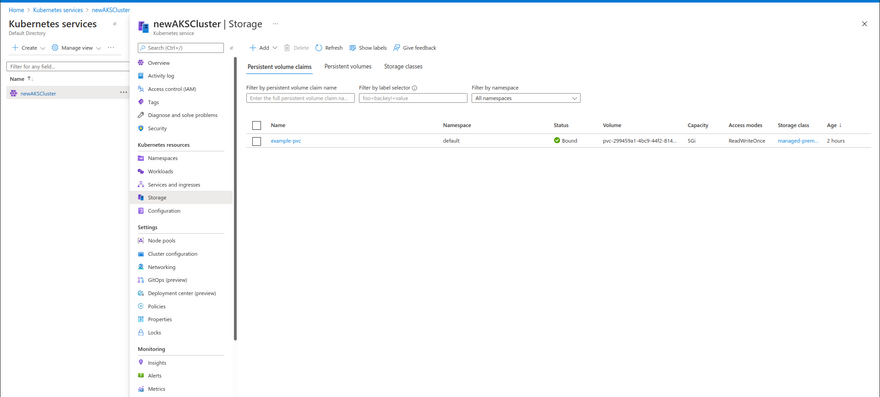The height and width of the screenshot is (397, 880).
Task: Open the managed-premium storage class link
Action: [x=798, y=141]
